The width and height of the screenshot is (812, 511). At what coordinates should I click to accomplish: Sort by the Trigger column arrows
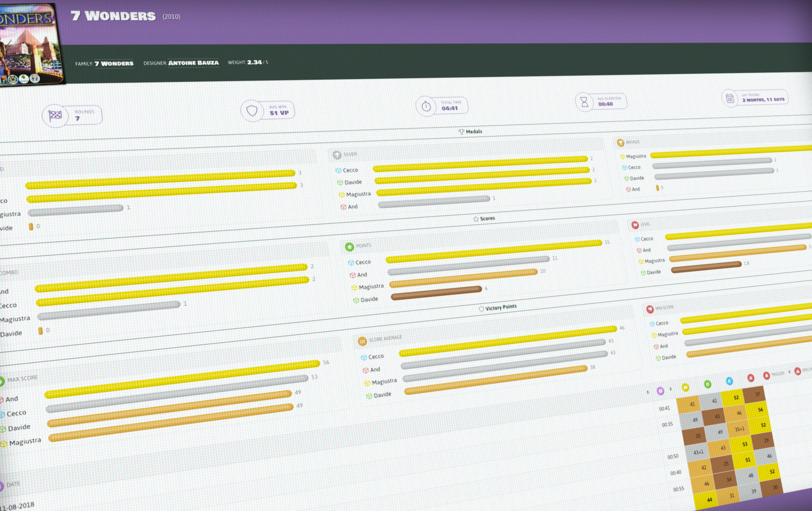click(x=789, y=372)
